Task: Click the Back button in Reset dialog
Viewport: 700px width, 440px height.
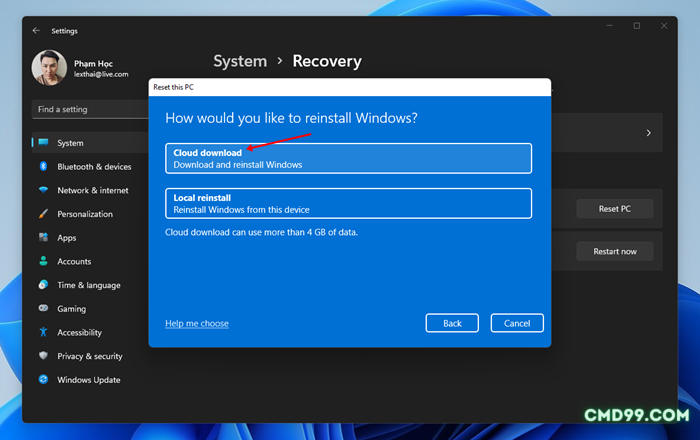Action: point(452,323)
